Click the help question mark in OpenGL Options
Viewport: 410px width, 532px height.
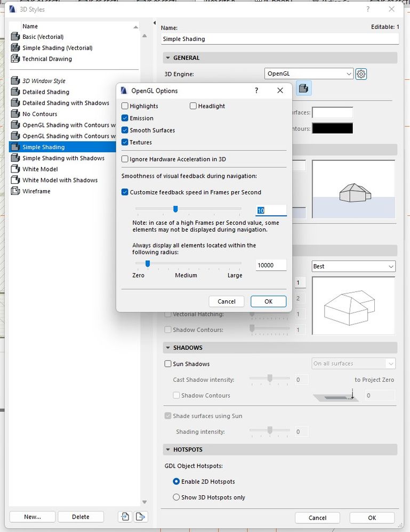(256, 91)
